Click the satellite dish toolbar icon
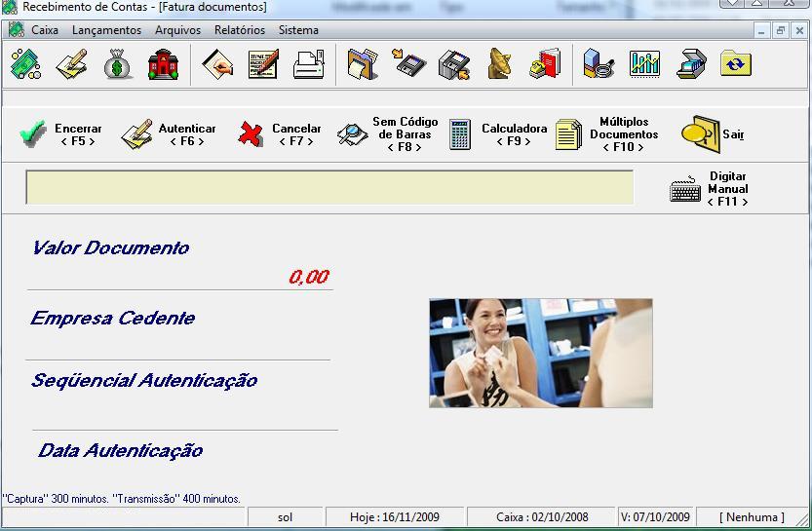 click(x=500, y=63)
